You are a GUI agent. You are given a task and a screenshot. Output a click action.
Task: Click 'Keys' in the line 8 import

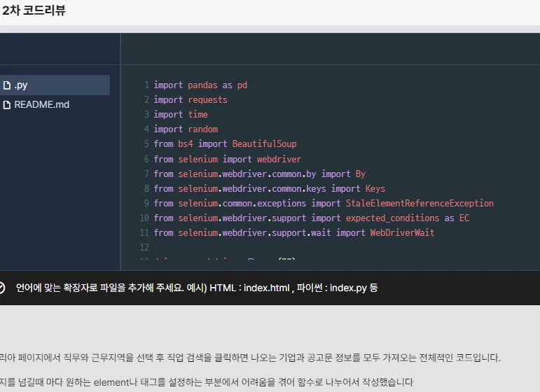click(375, 188)
